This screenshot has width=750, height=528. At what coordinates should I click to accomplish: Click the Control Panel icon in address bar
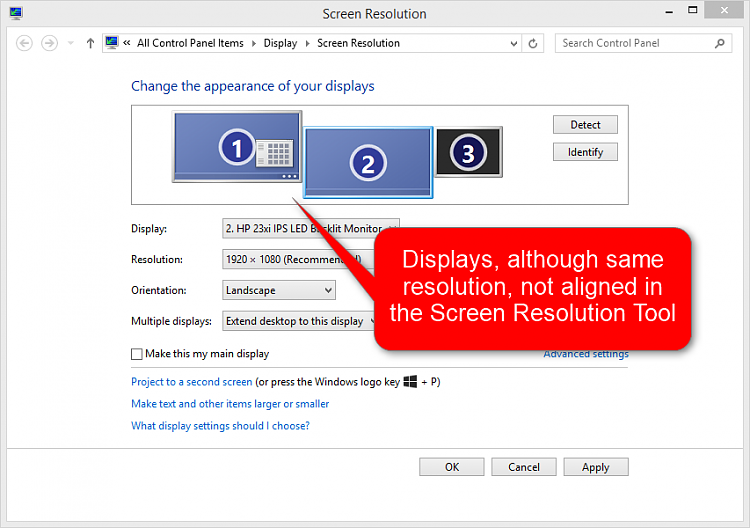tap(112, 43)
